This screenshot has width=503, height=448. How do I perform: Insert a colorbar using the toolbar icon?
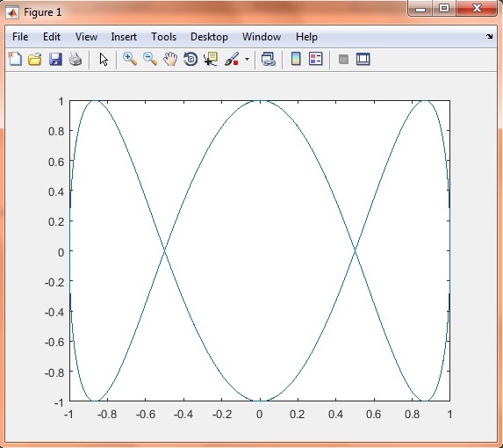pos(296,59)
